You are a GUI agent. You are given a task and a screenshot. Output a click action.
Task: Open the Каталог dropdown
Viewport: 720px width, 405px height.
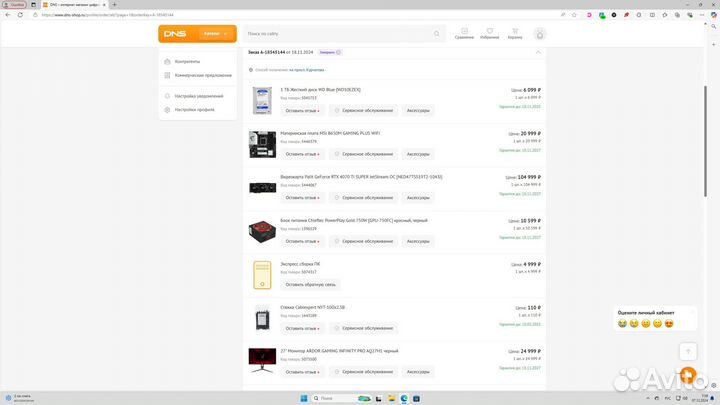coord(215,34)
